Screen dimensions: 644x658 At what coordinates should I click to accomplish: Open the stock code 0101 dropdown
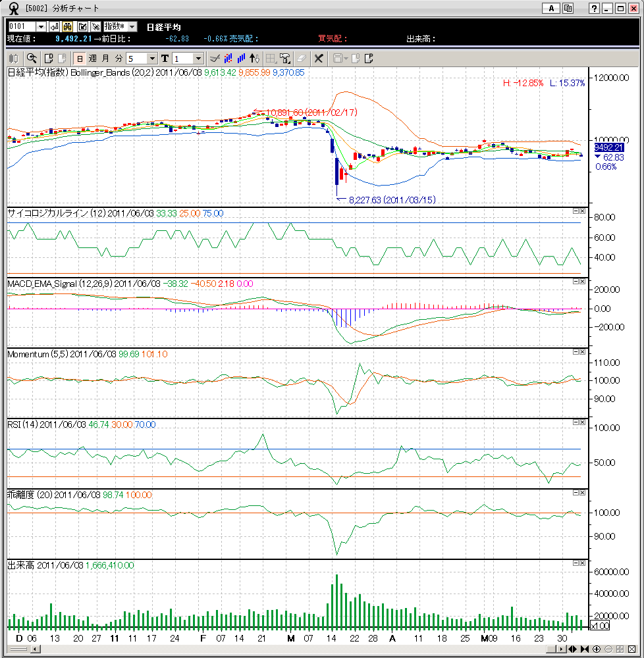41,26
